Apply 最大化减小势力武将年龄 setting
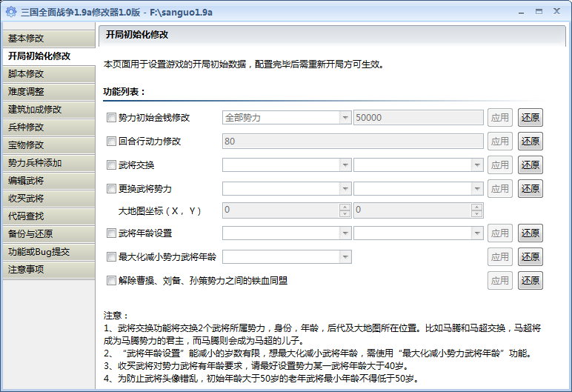Viewport: 572px width, 392px height. coord(500,257)
